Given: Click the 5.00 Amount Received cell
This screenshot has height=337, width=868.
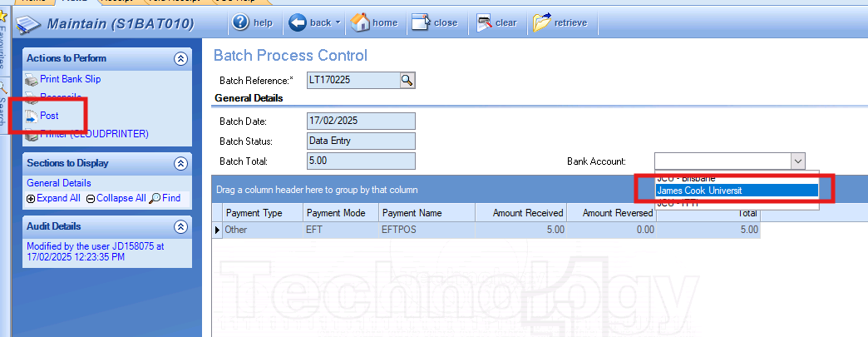Looking at the screenshot, I should pyautogui.click(x=521, y=230).
